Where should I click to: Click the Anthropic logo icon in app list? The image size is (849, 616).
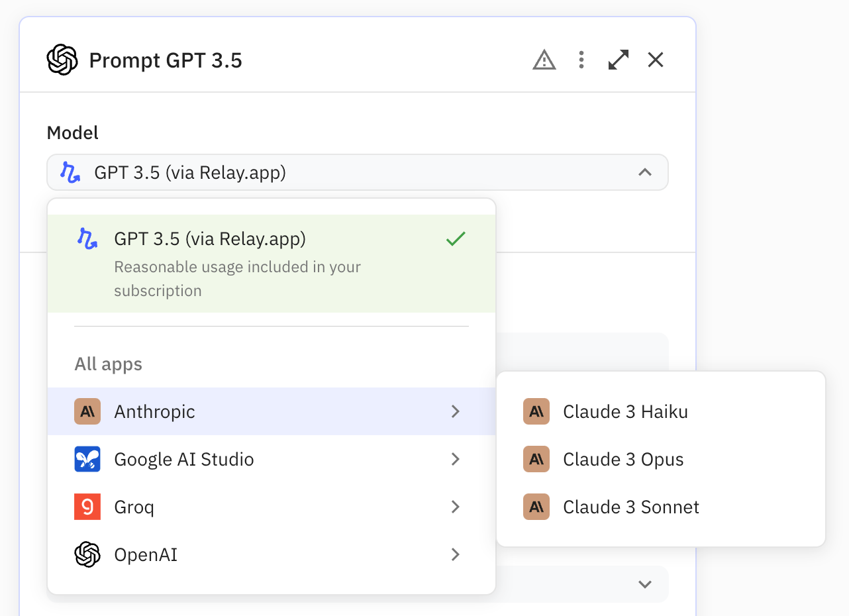coord(87,411)
